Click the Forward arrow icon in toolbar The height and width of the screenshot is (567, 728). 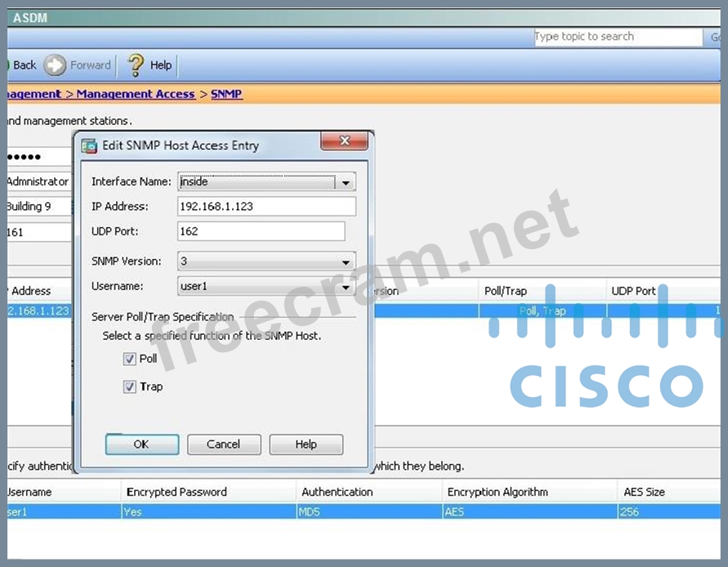[55, 65]
